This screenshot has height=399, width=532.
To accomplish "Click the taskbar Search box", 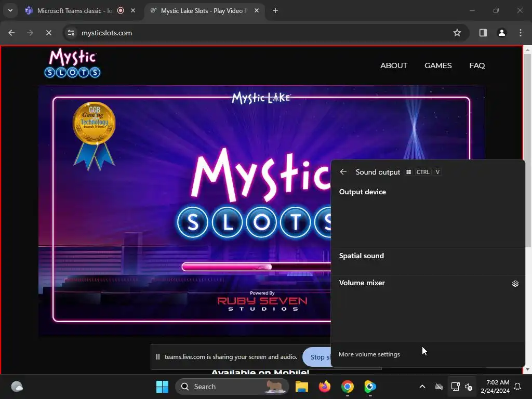I will pos(232,387).
